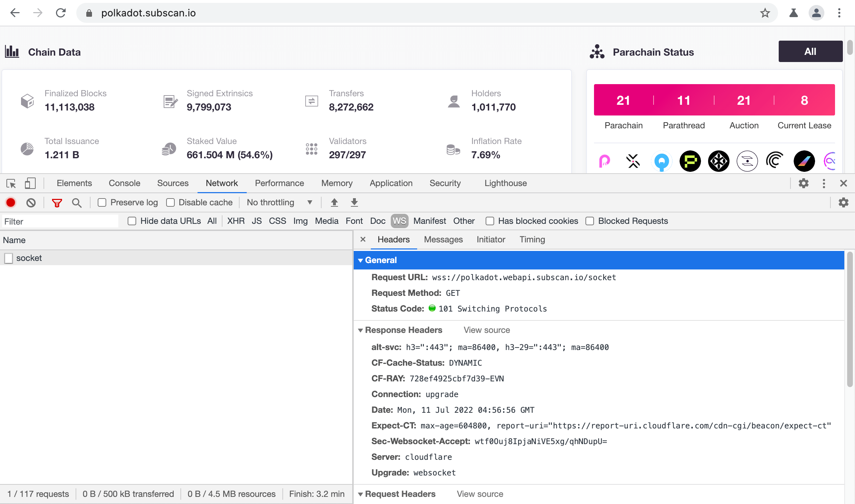Switch to the Elements tab
The height and width of the screenshot is (504, 855).
[x=74, y=183]
